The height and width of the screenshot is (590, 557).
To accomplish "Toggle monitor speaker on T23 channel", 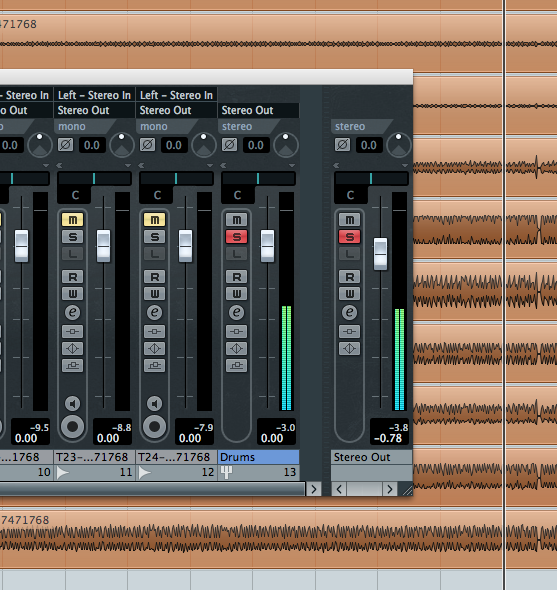I will [x=73, y=404].
